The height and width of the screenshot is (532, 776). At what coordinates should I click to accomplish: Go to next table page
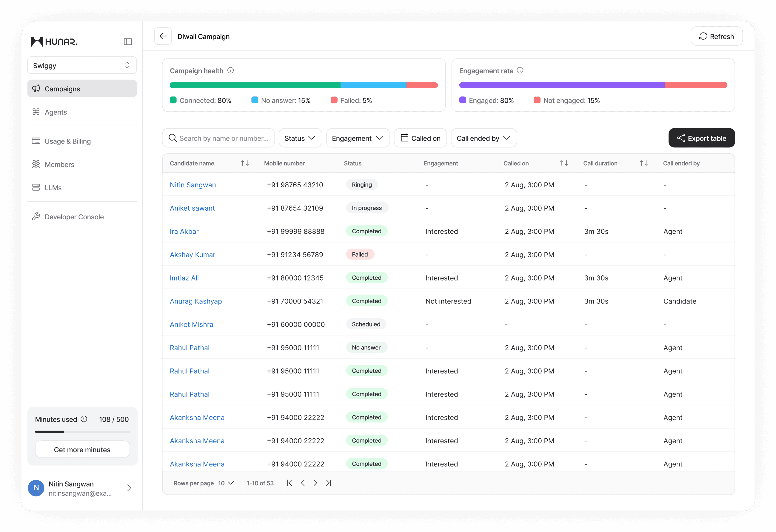click(315, 483)
